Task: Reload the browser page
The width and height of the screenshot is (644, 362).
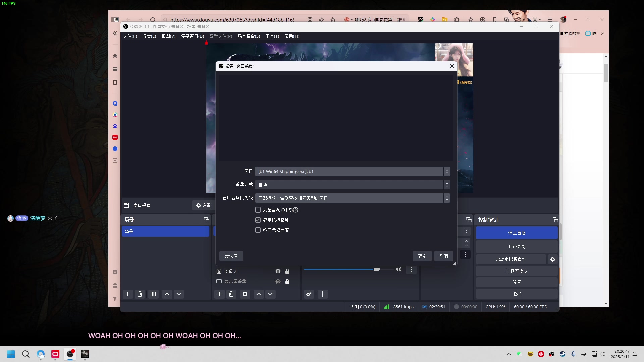Action: click(153, 20)
